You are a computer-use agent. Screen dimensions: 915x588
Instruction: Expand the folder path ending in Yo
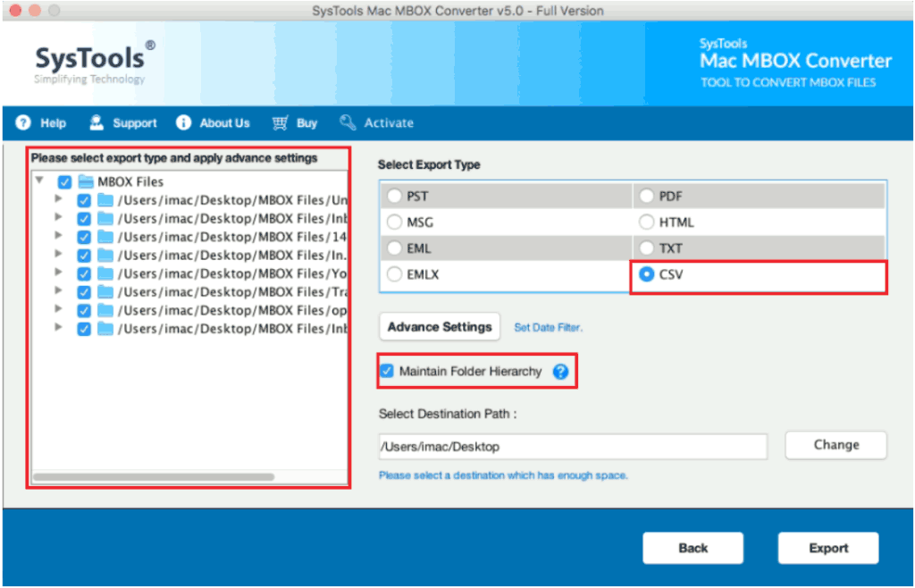58,273
